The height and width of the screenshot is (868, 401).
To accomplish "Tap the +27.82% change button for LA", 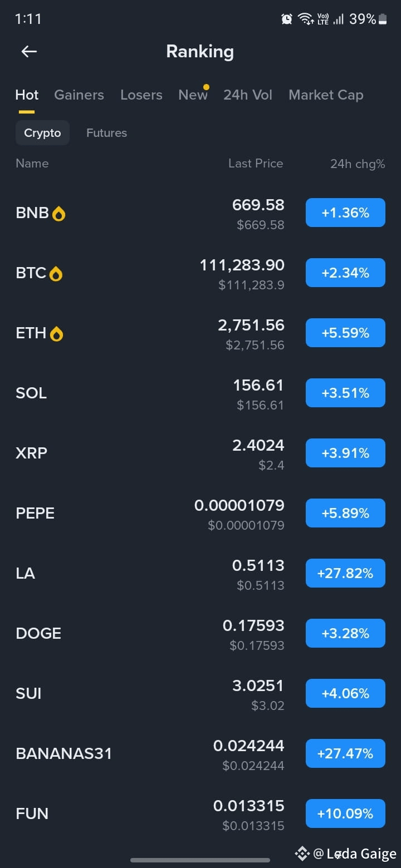I will pos(345,573).
